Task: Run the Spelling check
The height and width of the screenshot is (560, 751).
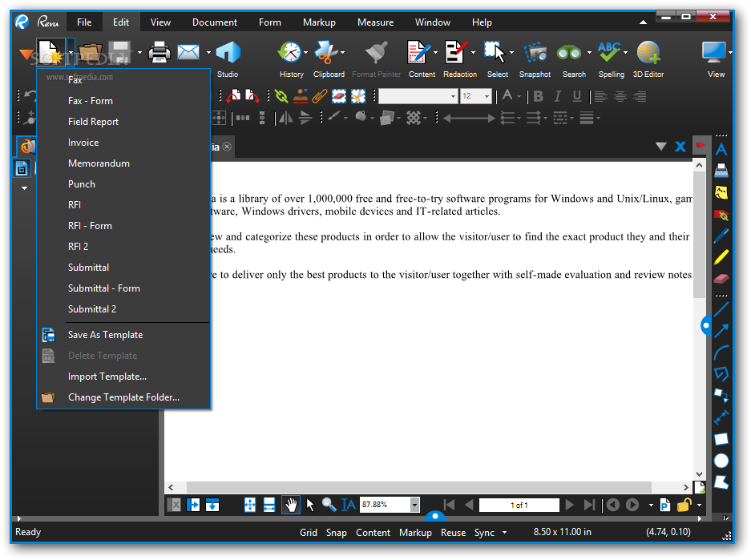Action: 609,53
